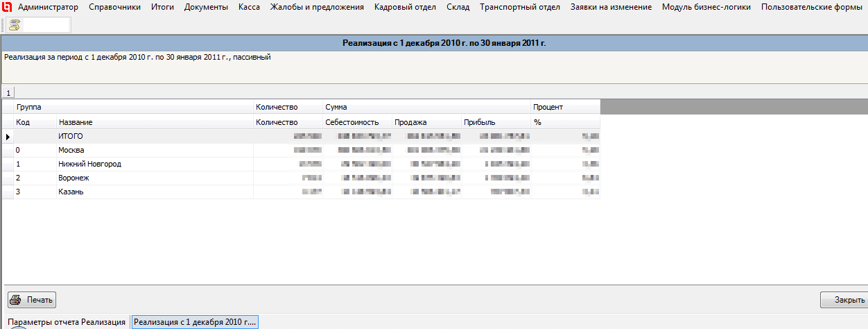Open the Справочники menu
Screen dimensions: 868x329
114,7
